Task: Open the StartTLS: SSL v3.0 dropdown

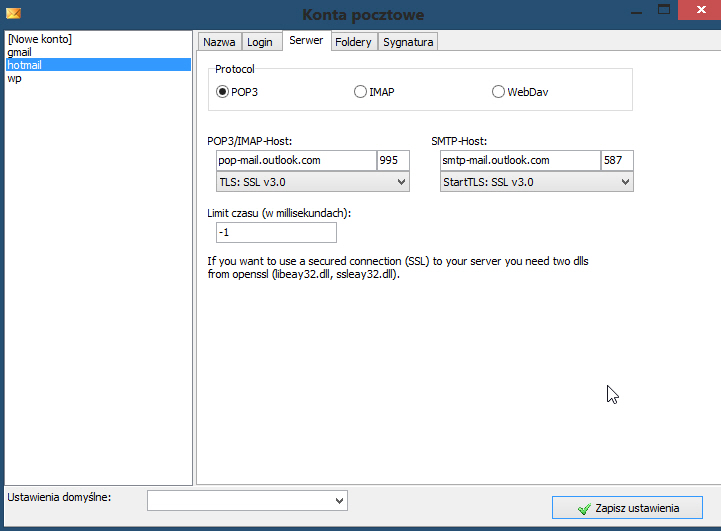Action: pos(537,182)
